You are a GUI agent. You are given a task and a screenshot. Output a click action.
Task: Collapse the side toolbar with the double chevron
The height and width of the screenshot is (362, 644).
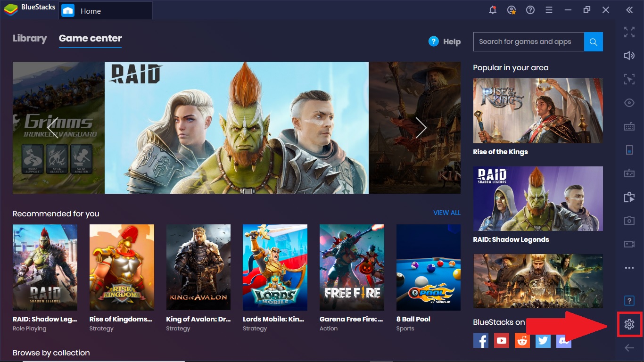[x=629, y=10]
